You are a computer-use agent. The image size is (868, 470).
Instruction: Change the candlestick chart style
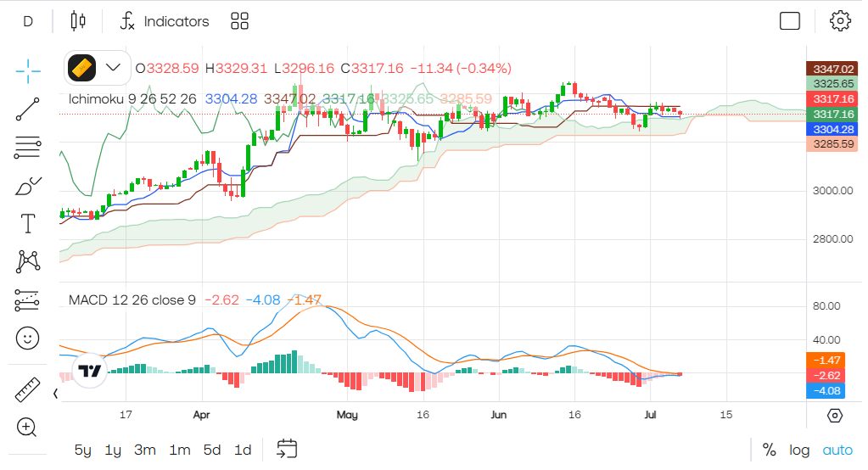click(x=78, y=21)
